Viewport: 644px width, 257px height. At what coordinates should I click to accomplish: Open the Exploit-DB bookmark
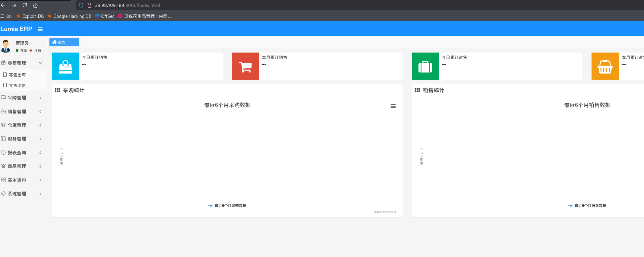click(30, 16)
